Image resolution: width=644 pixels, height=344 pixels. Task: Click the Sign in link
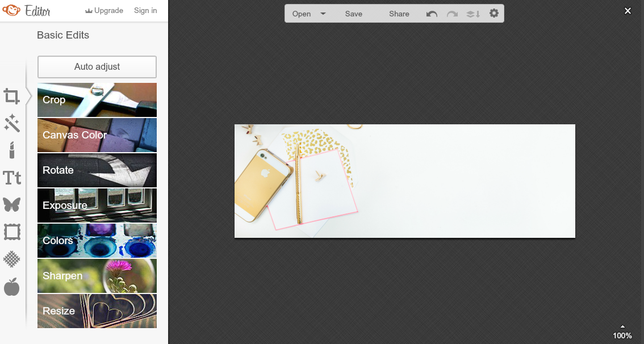145,10
